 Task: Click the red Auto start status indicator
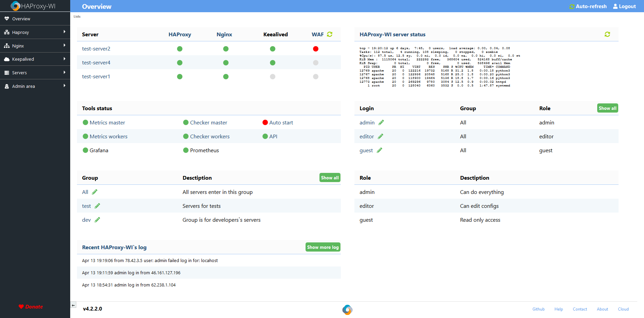pos(265,122)
